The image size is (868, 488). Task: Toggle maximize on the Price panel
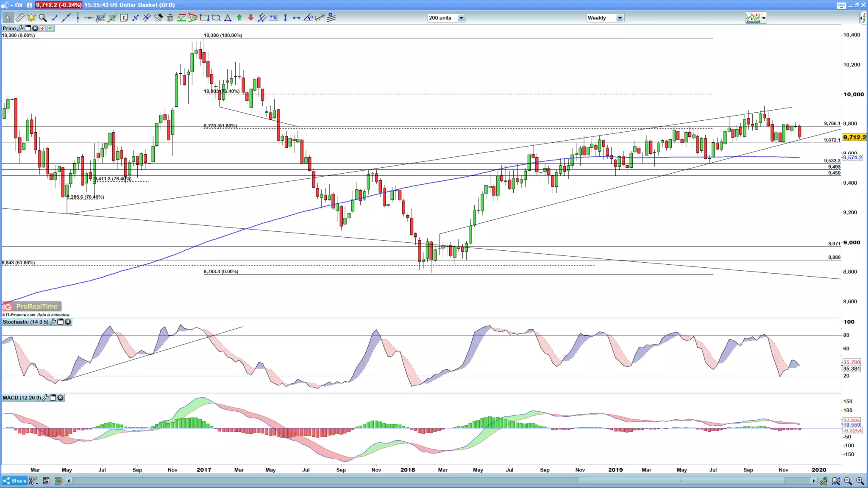point(28,28)
